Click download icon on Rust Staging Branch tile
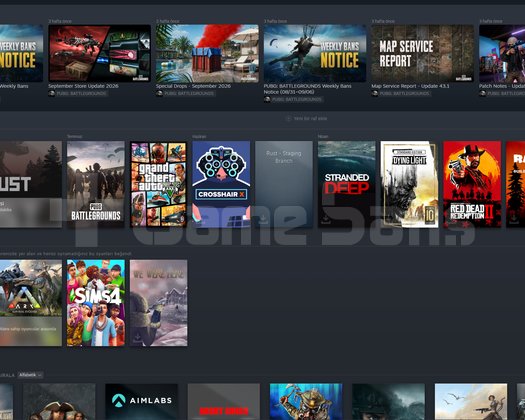 pyautogui.click(x=263, y=219)
